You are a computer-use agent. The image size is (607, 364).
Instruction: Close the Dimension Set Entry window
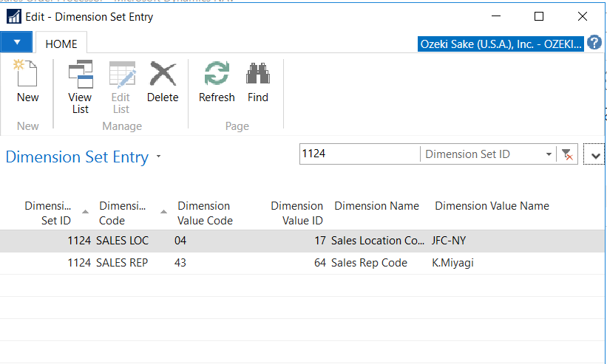point(582,16)
